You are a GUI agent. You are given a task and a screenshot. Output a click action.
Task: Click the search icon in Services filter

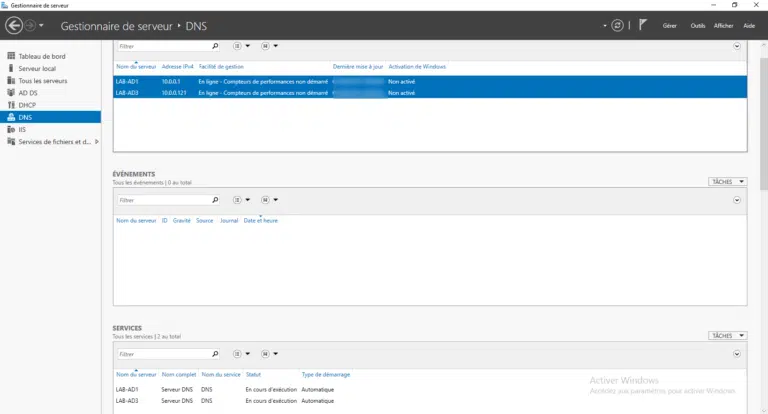(x=215, y=354)
